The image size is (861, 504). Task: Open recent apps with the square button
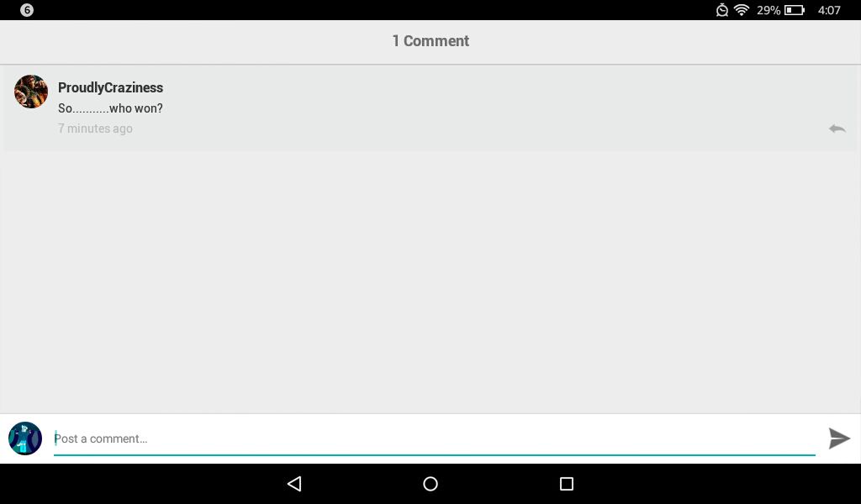[x=566, y=483]
